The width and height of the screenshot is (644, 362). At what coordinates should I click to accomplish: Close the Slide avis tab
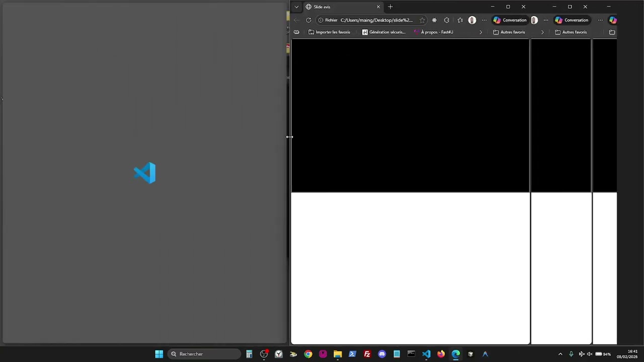[378, 7]
